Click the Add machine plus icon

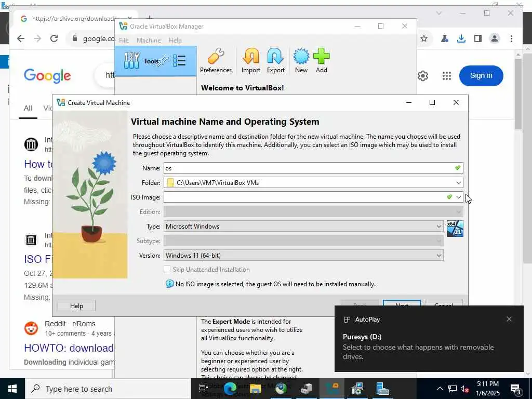coord(321,61)
